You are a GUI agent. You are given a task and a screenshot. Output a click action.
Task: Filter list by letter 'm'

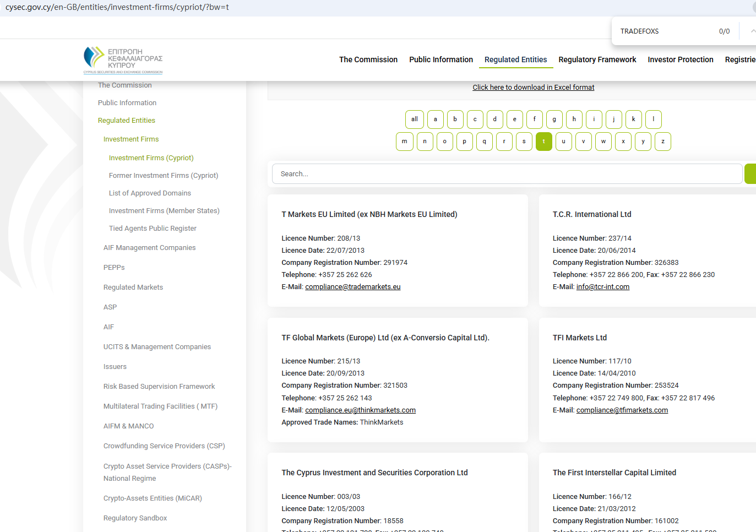pyautogui.click(x=404, y=142)
